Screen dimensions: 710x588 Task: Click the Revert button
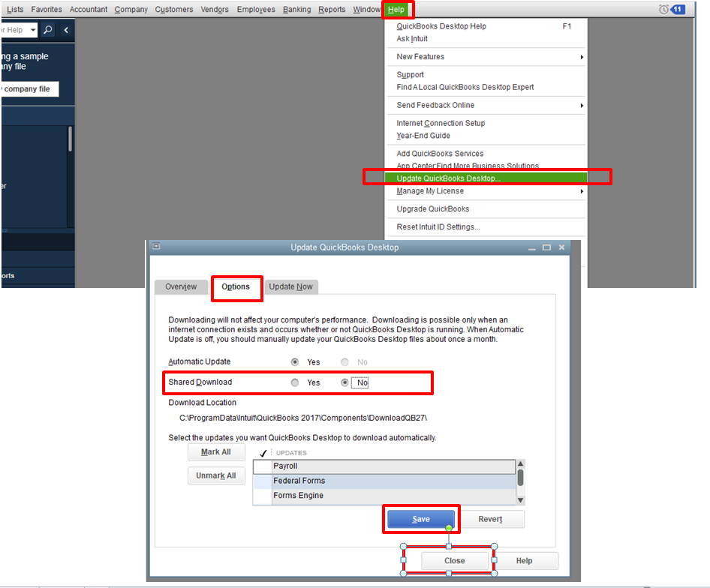[x=490, y=519]
